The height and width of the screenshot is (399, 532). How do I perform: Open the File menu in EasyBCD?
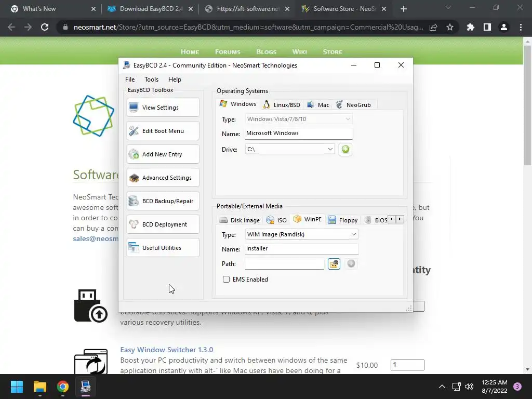tap(130, 79)
